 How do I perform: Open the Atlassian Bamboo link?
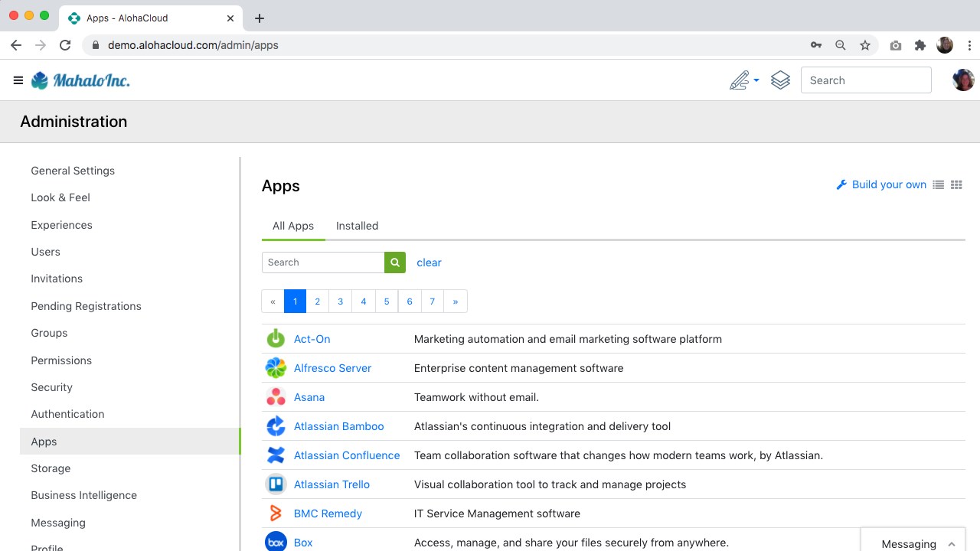pos(339,426)
